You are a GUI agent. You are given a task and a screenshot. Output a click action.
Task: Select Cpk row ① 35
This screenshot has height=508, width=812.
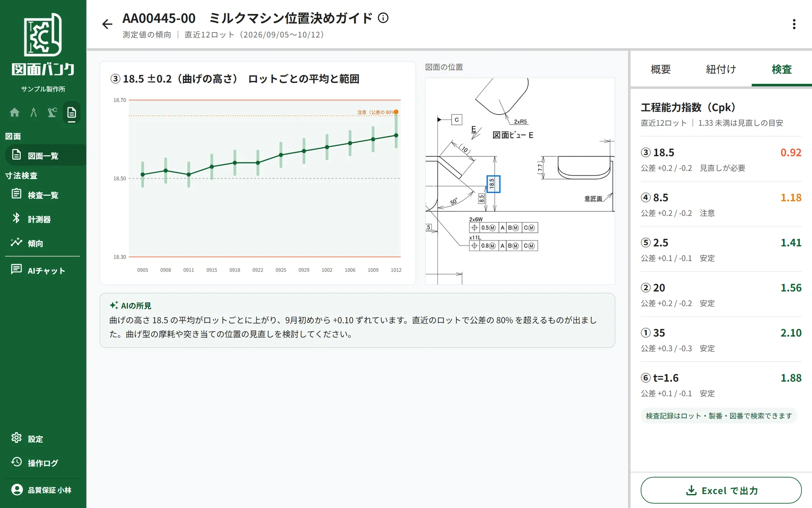[x=721, y=340]
